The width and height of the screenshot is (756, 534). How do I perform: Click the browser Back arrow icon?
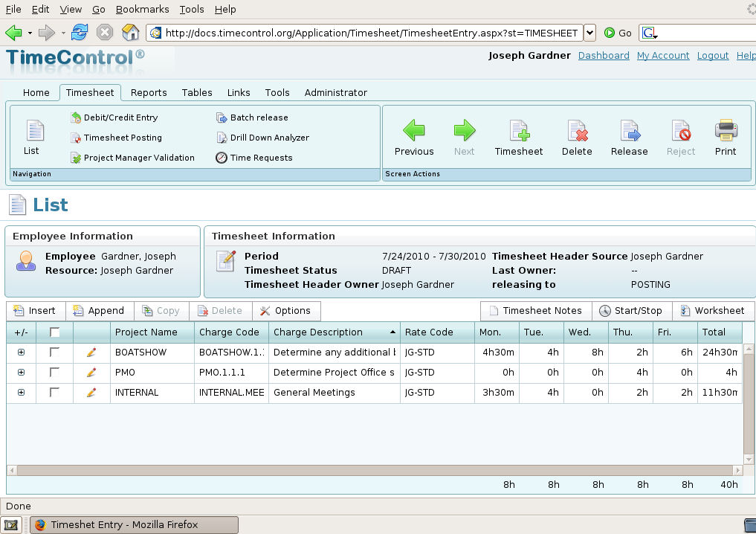tap(13, 33)
